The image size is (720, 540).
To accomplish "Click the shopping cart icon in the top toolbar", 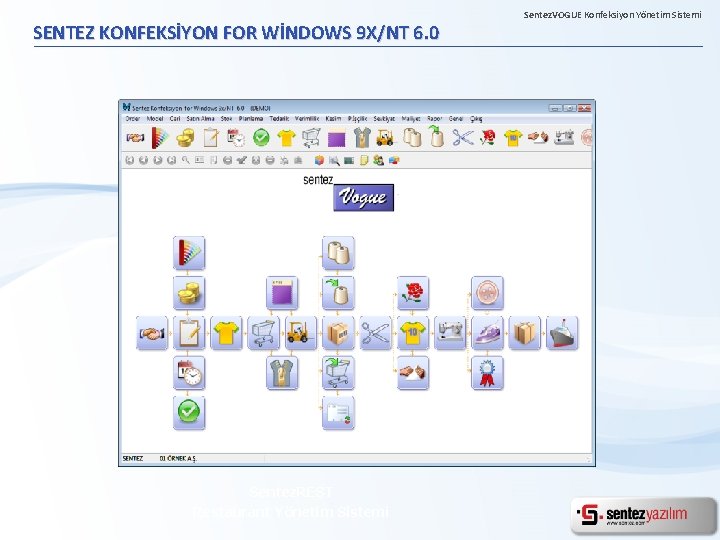I will [x=311, y=138].
